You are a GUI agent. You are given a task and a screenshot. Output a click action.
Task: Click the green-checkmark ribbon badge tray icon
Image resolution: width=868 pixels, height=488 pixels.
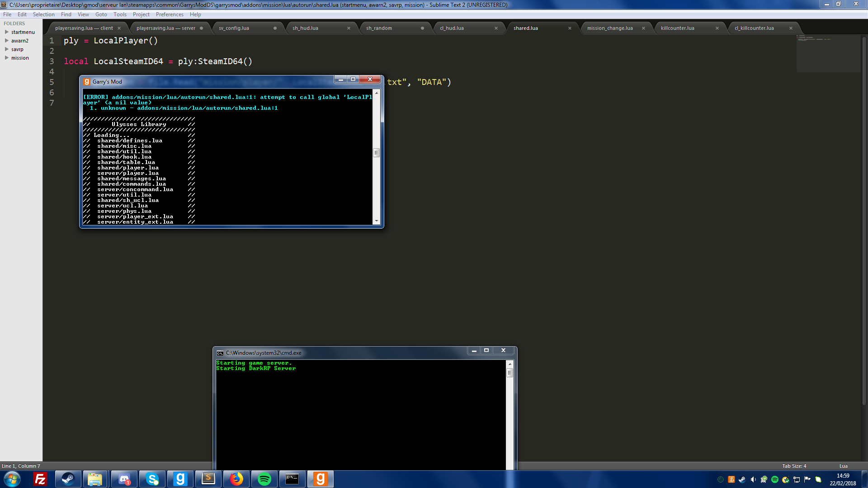click(764, 479)
